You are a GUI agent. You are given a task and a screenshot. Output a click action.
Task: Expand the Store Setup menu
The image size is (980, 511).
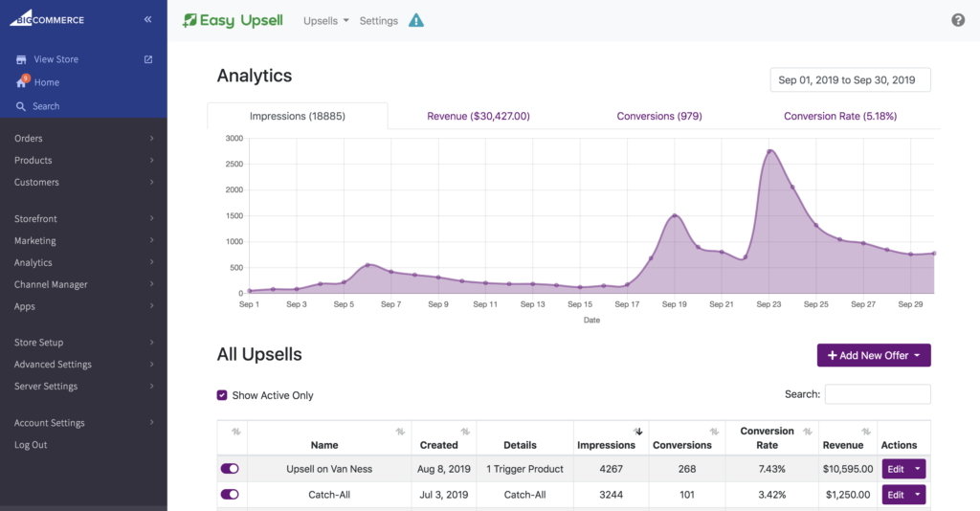[84, 343]
